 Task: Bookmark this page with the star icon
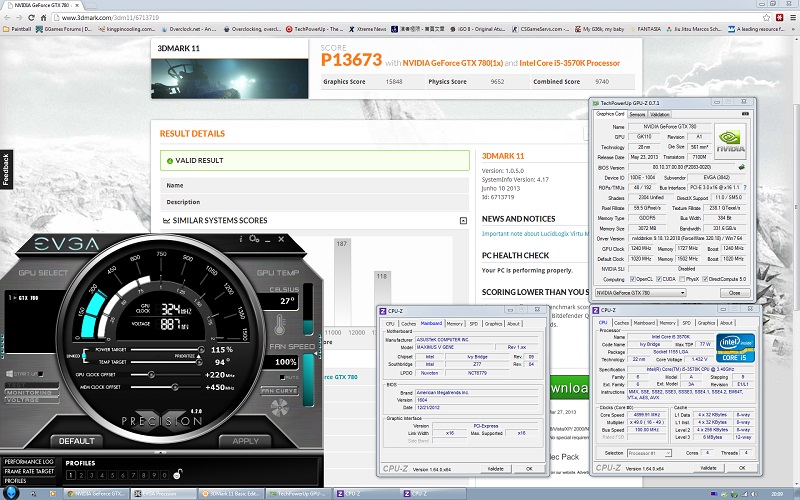click(x=767, y=17)
